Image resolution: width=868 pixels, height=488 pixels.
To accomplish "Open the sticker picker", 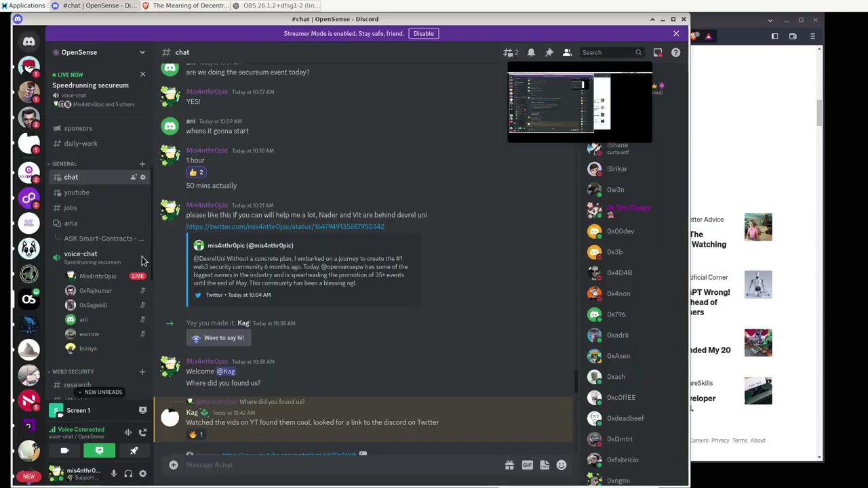I will 545,465.
